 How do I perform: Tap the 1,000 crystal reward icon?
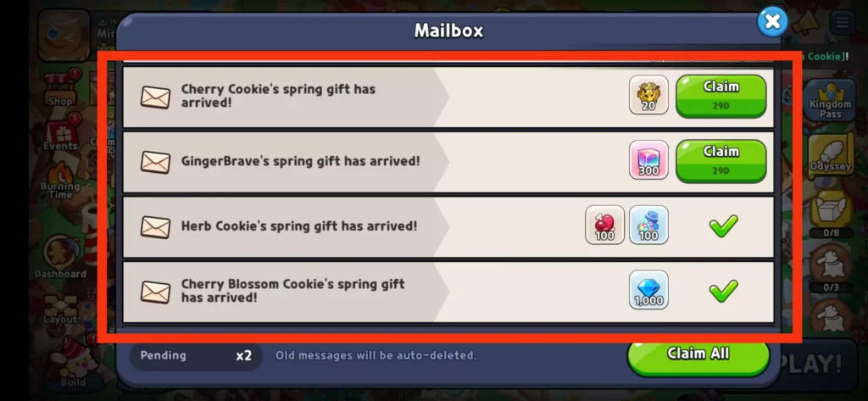pyautogui.click(x=648, y=290)
